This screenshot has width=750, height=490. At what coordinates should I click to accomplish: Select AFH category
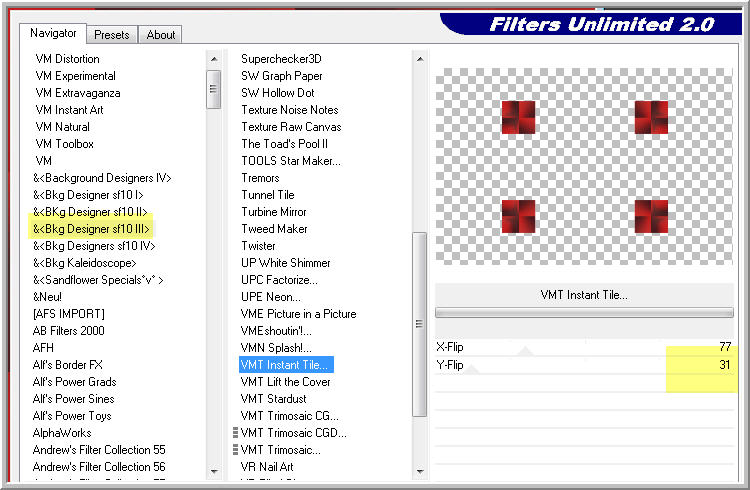point(43,348)
